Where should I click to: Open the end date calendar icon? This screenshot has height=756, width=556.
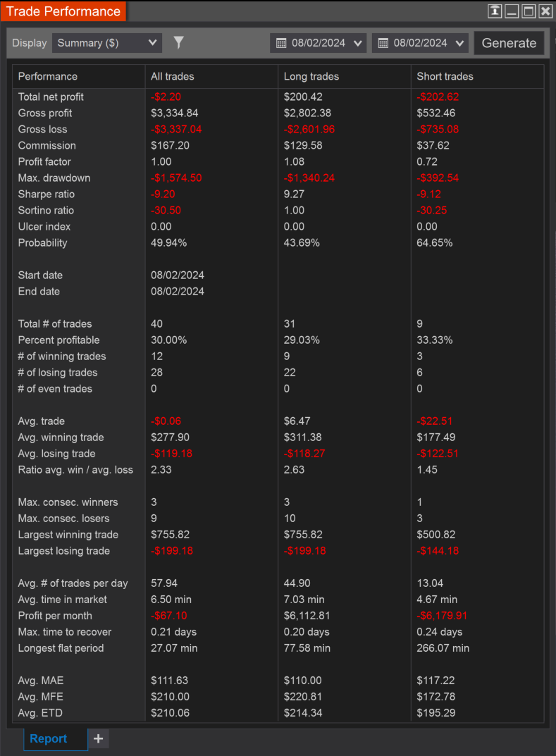pyautogui.click(x=383, y=44)
